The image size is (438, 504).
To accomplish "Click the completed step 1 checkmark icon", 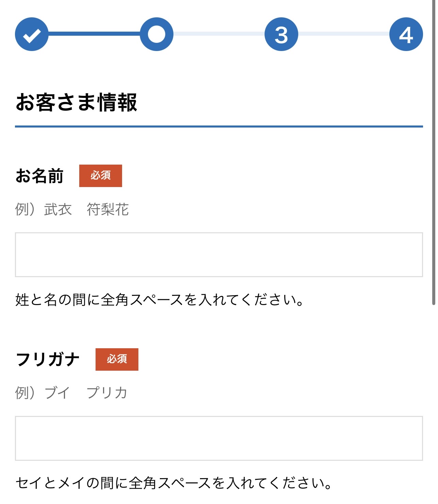I will point(32,34).
